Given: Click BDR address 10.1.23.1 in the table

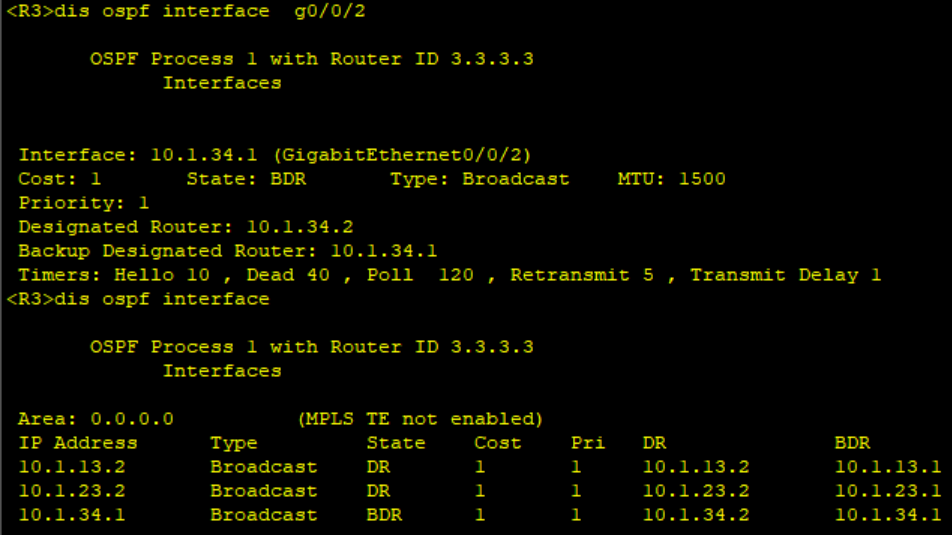Looking at the screenshot, I should point(887,491).
